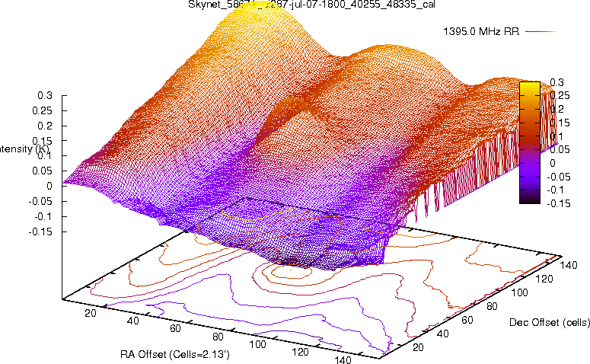The height and width of the screenshot is (364, 590).
Task: Click the legend's colored line sample
Action: click(x=541, y=32)
